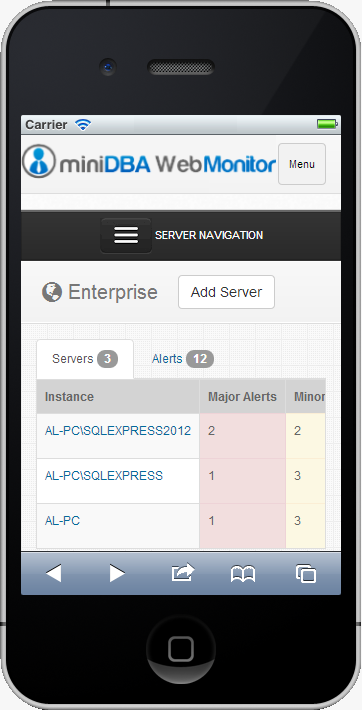Click the Alerts count badge 12
Image resolution: width=362 pixels, height=710 pixels.
click(x=200, y=359)
